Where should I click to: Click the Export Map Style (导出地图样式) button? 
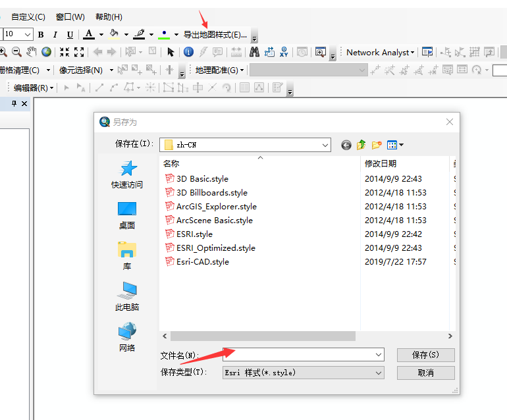215,35
